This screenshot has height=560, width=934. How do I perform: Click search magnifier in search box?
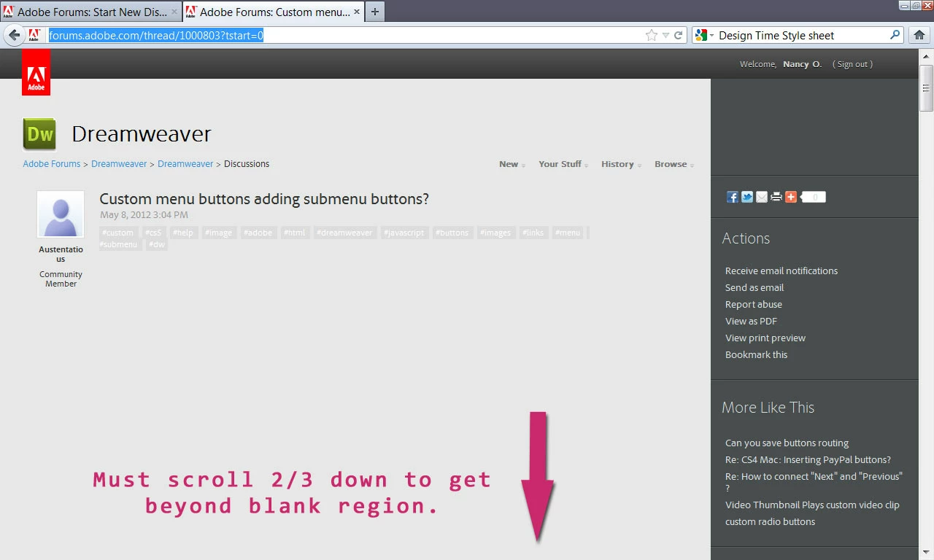click(895, 35)
